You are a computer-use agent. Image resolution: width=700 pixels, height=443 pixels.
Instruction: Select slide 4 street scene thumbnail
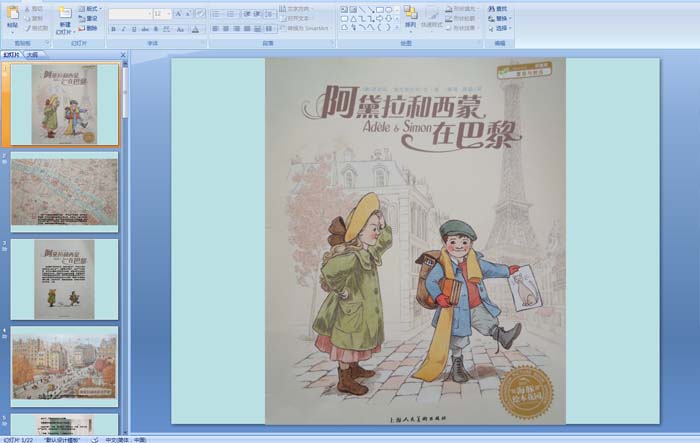tap(64, 366)
